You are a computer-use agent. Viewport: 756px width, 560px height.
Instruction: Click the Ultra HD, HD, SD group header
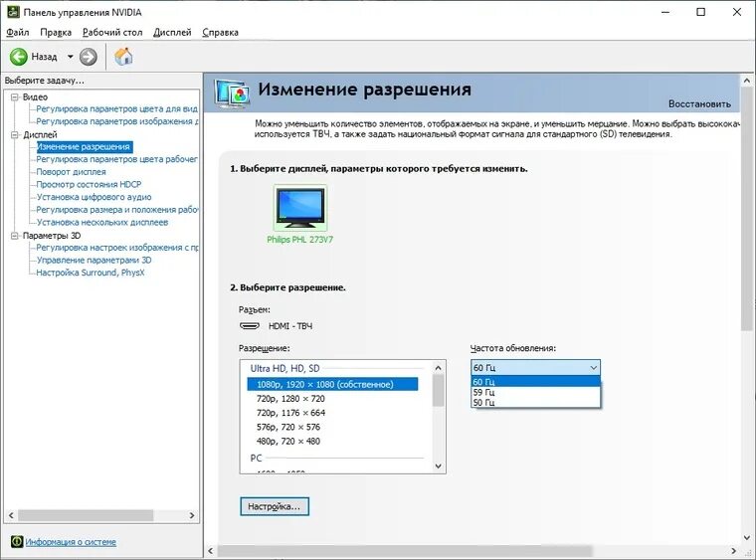tap(284, 369)
